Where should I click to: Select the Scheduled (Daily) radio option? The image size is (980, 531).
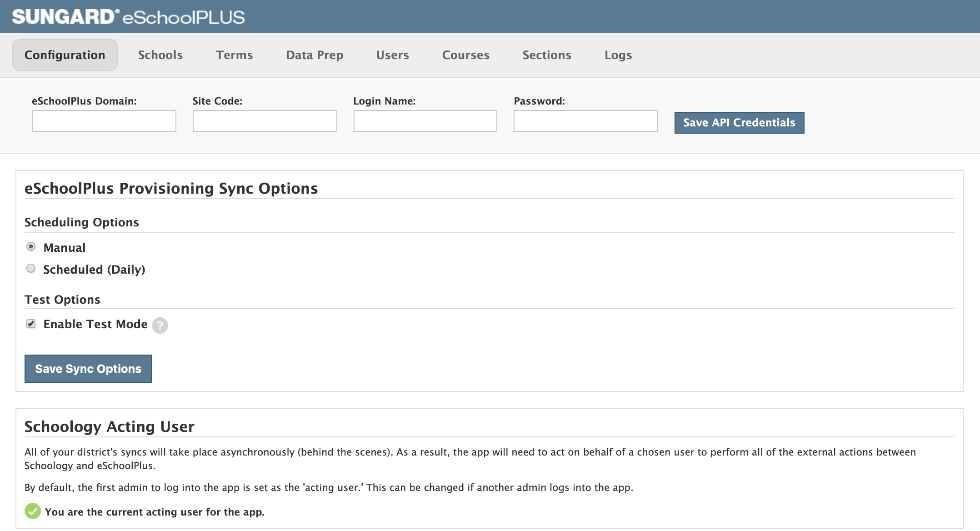[31, 269]
